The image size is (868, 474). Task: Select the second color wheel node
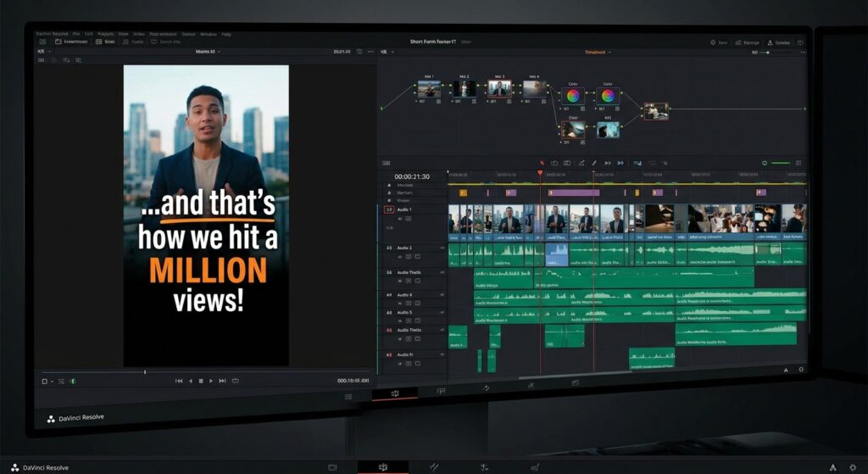pyautogui.click(x=608, y=96)
